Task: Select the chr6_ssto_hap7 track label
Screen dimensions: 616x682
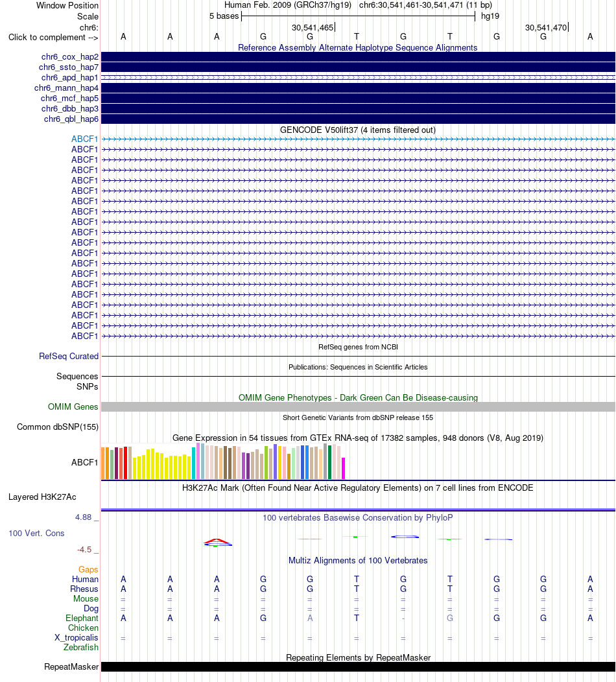Action: tap(69, 67)
